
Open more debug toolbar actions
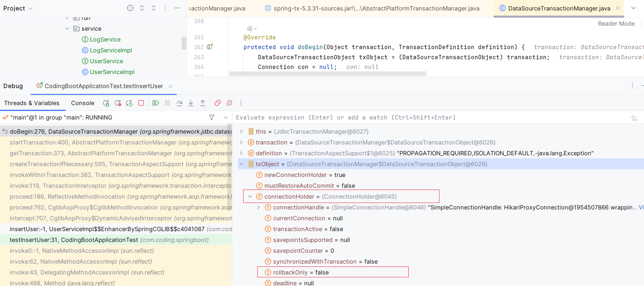[x=241, y=103]
